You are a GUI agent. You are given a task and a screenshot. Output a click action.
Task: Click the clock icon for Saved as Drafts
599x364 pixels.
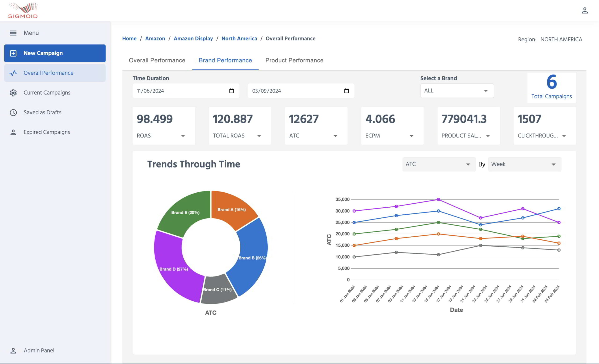click(13, 112)
